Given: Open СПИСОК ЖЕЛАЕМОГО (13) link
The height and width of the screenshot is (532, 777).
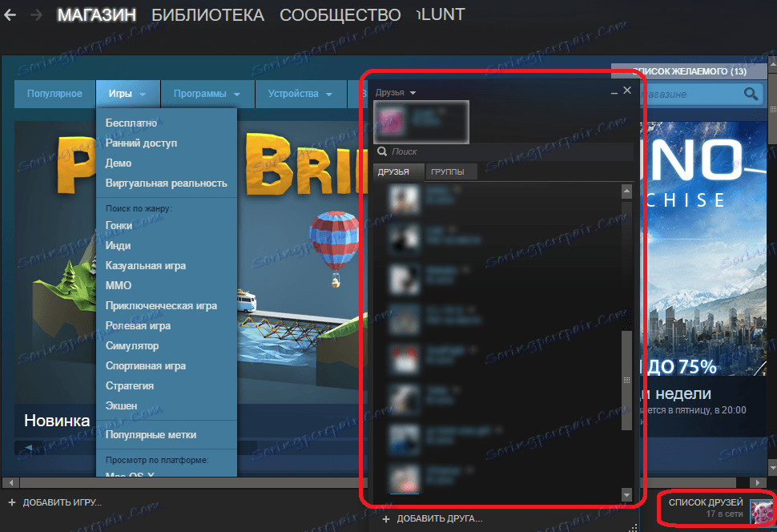Looking at the screenshot, I should coord(689,71).
